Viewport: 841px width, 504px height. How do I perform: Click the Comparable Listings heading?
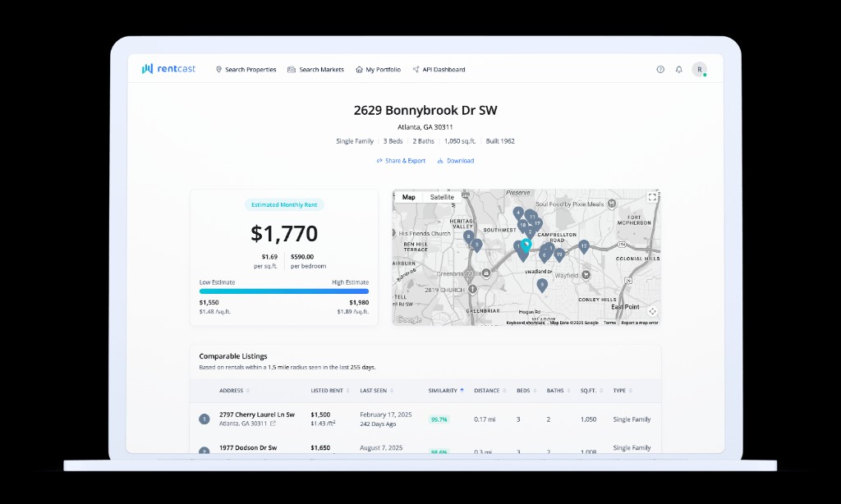click(x=232, y=356)
